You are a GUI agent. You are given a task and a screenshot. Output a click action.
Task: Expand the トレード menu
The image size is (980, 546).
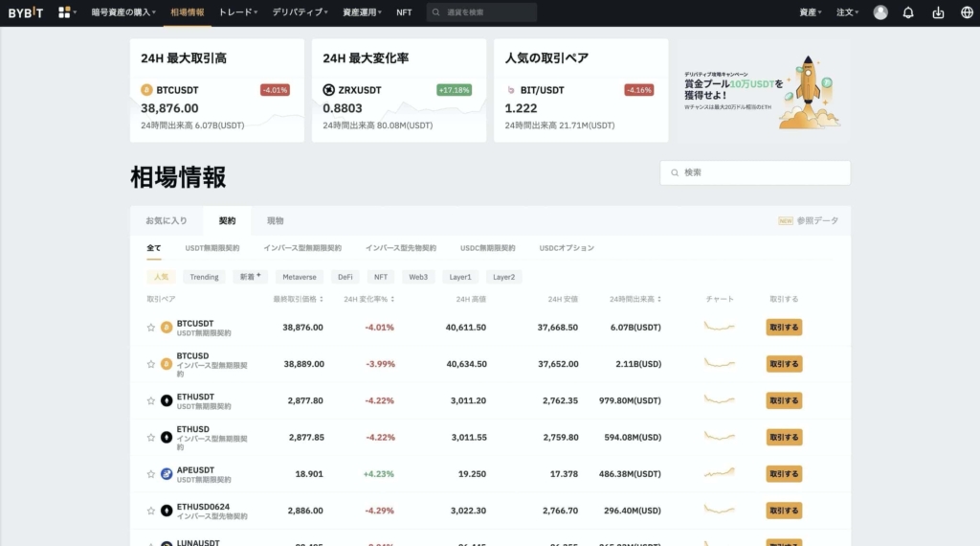point(237,12)
